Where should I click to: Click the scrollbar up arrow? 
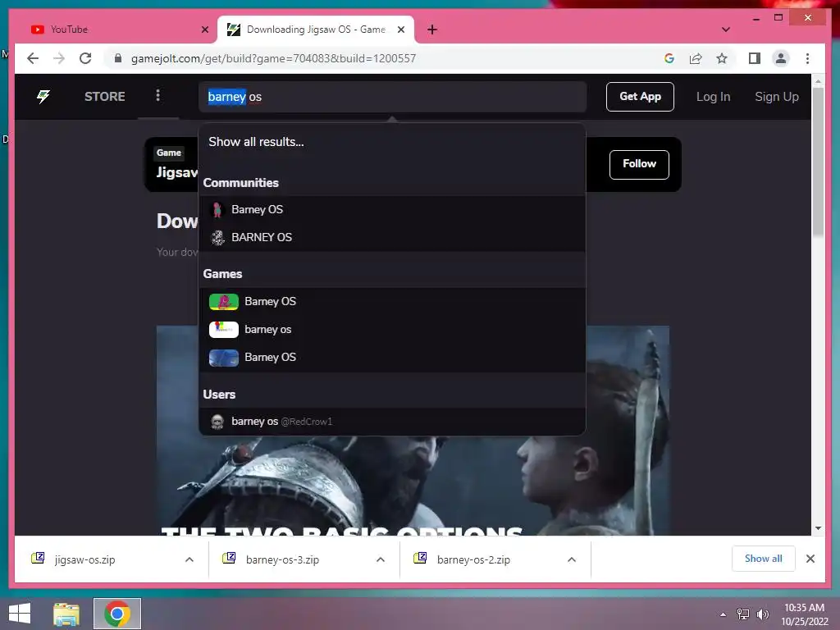coord(818,81)
